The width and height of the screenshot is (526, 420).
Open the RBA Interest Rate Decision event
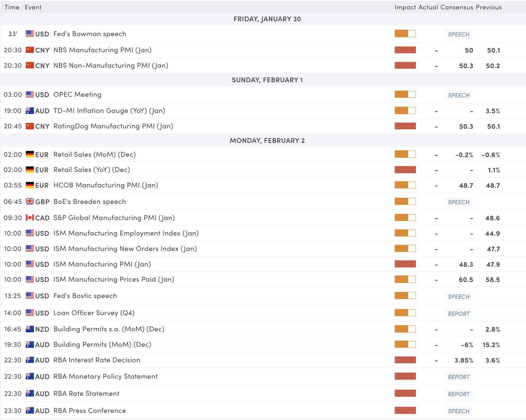[x=97, y=360]
